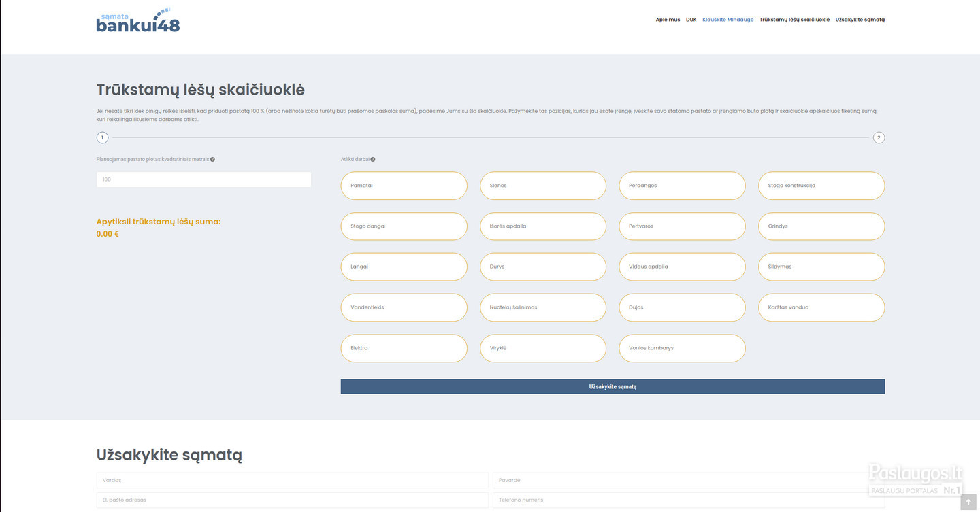Image resolution: width=980 pixels, height=512 pixels.
Task: Go to step 2 circle
Action: [879, 137]
